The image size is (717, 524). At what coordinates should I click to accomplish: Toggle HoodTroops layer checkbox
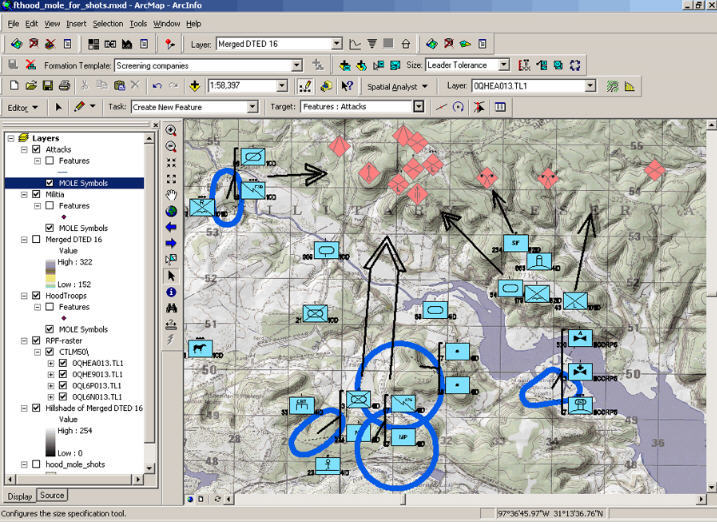pos(36,295)
